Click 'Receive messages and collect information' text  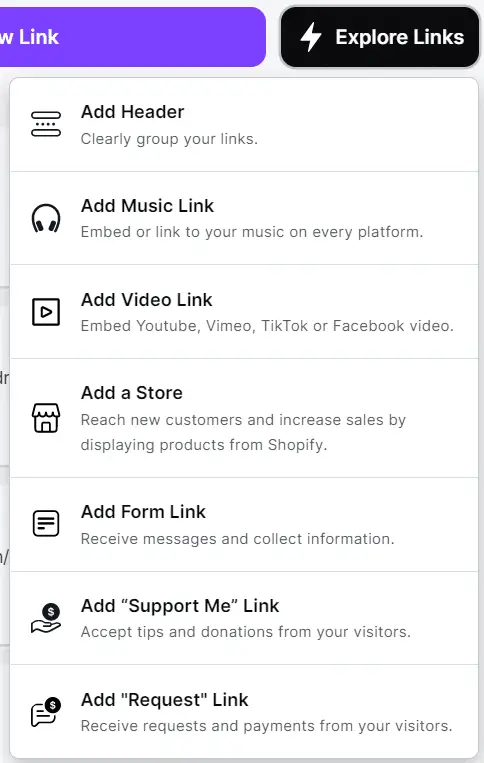pos(237,539)
